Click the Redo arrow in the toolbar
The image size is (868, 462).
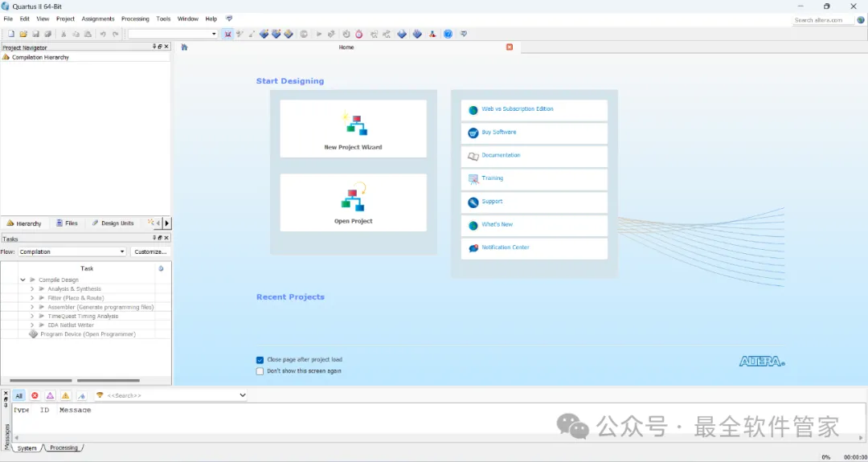click(115, 34)
